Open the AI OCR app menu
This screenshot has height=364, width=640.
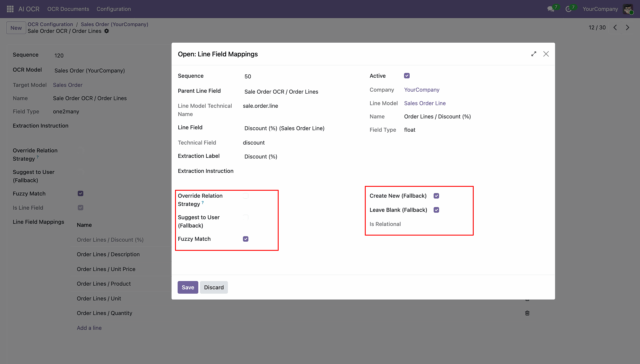point(29,9)
